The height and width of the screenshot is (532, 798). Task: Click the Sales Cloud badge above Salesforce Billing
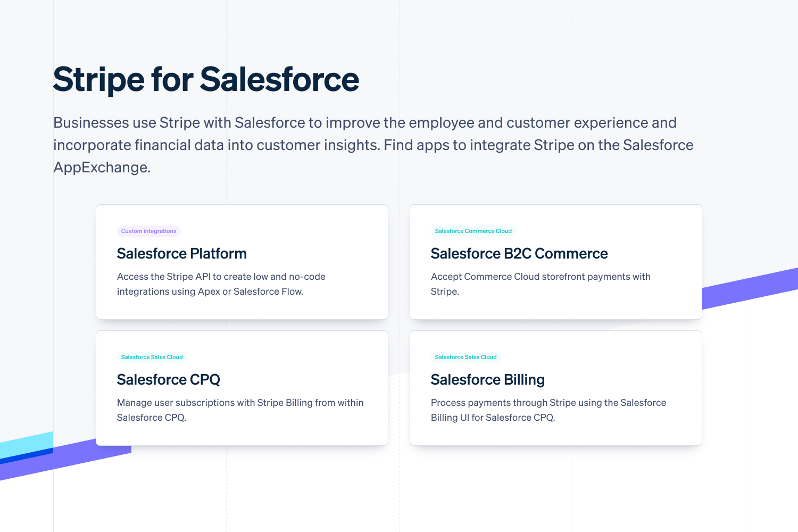click(465, 357)
